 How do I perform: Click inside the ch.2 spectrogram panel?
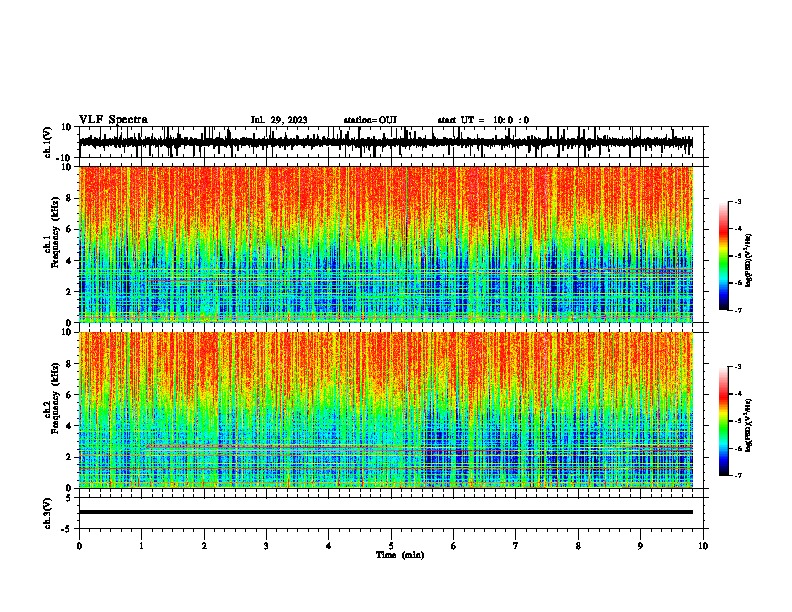pos(386,410)
